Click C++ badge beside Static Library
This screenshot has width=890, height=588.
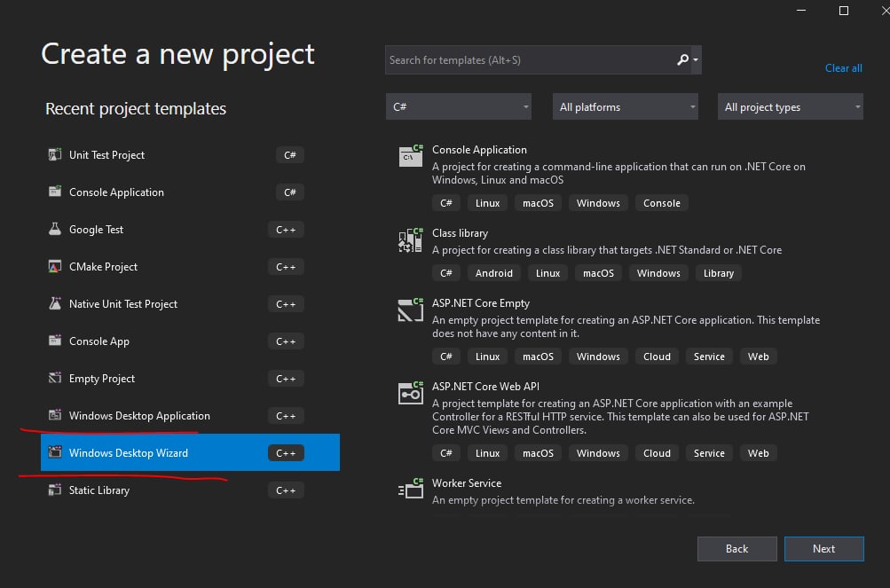[x=286, y=490]
